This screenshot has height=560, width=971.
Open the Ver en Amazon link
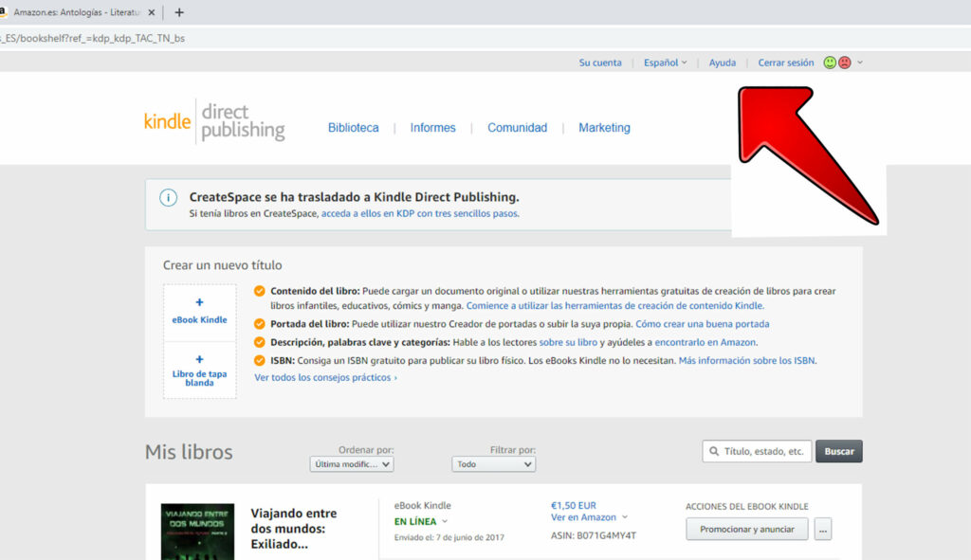tap(583, 517)
